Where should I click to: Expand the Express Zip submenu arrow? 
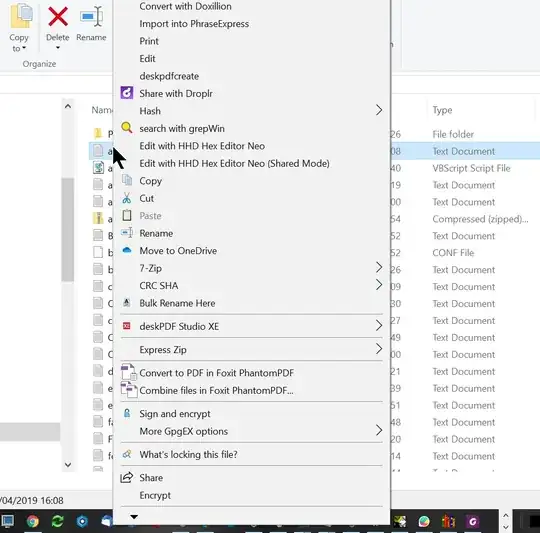[379, 349]
